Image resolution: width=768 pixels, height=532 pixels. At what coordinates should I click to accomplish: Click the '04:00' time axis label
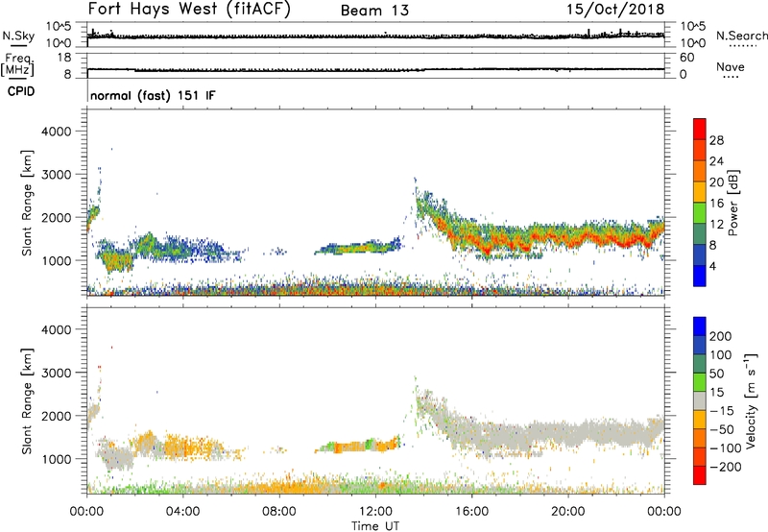coord(183,512)
